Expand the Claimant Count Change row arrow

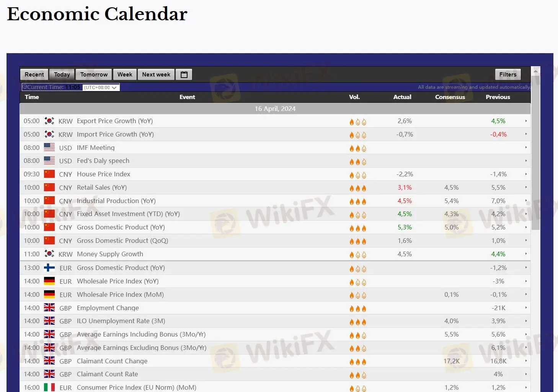point(526,361)
